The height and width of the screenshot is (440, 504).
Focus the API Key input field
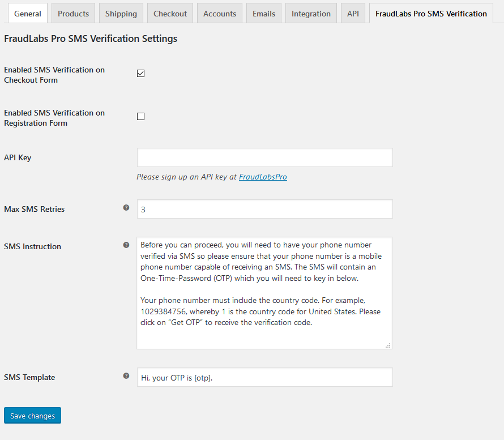pyautogui.click(x=265, y=157)
